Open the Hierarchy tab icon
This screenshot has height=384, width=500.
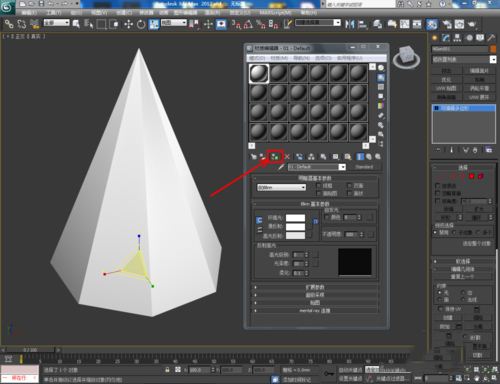click(457, 38)
